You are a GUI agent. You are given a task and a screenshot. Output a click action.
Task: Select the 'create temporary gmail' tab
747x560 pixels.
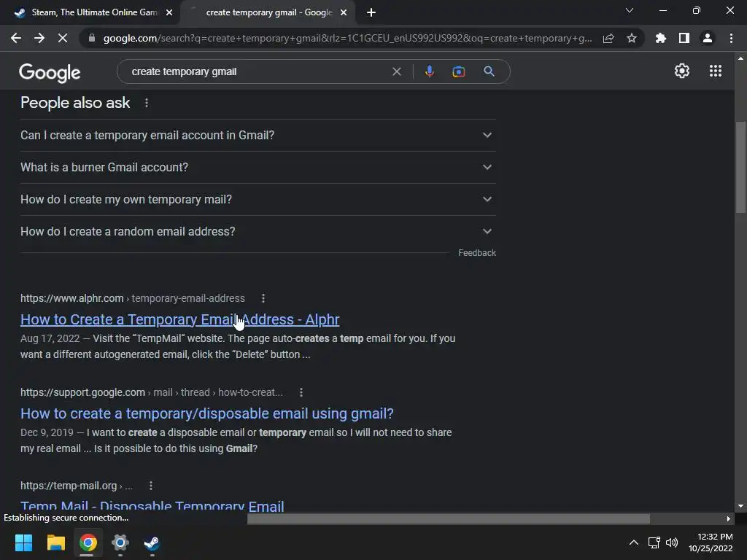[x=268, y=12]
